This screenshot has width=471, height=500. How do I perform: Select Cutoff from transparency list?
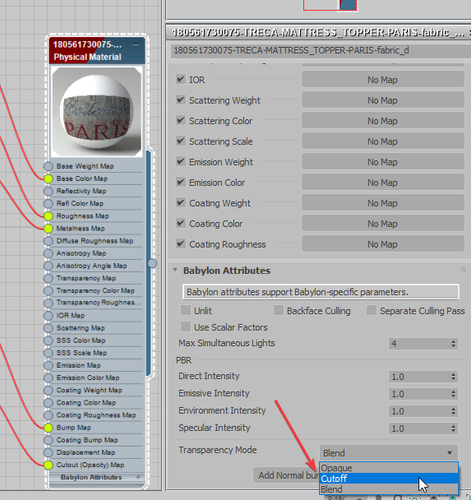389,479
